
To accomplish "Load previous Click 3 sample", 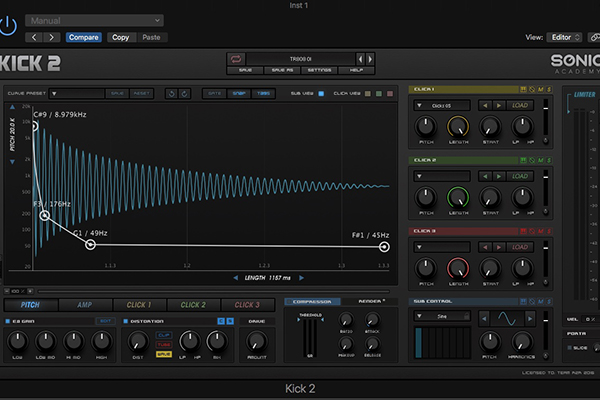I will (485, 247).
